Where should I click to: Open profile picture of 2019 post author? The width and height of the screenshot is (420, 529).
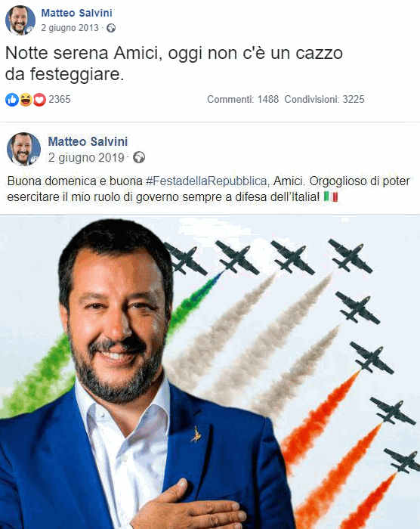(23, 149)
